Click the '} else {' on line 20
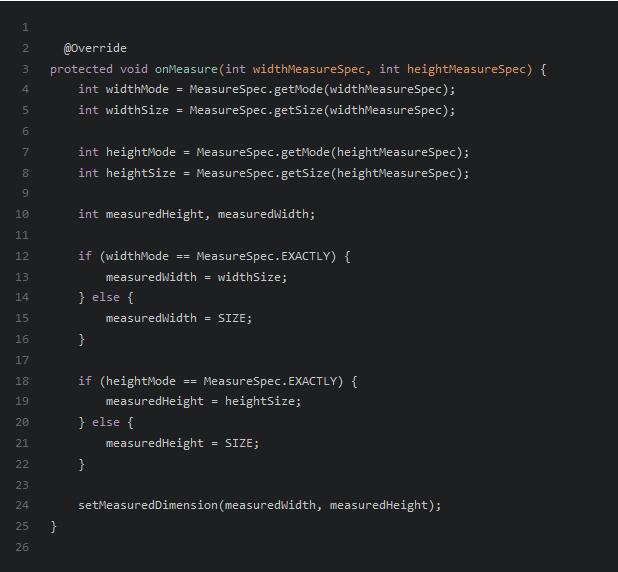 pyautogui.click(x=106, y=423)
